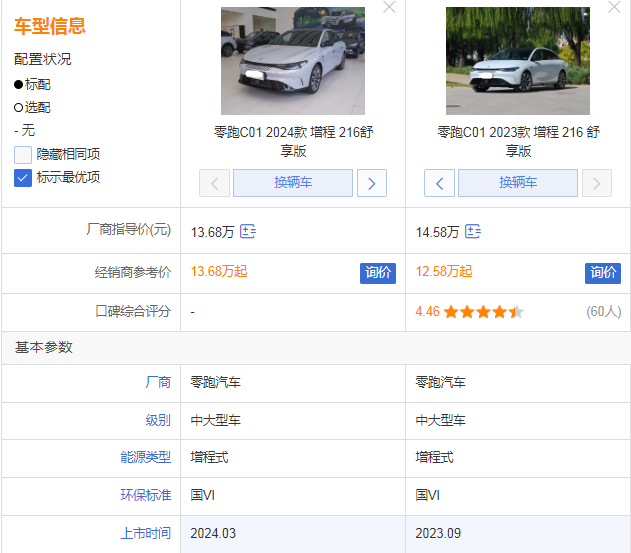Uncheck the 标示最优项 checkbox

[x=23, y=177]
